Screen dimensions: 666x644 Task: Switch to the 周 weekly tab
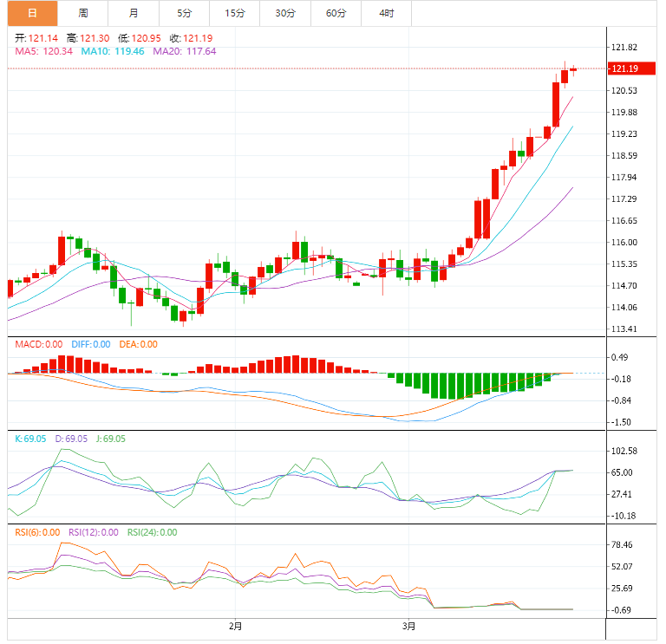pos(83,13)
